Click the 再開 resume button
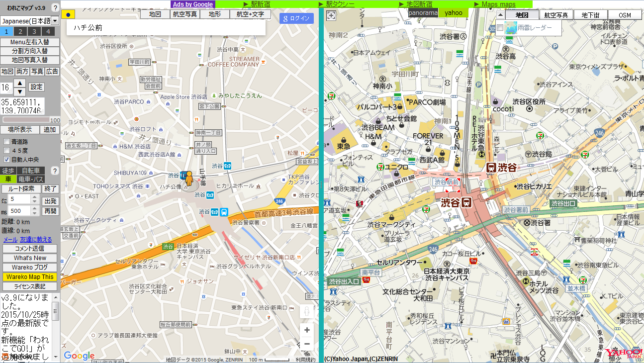644x363 pixels. (x=50, y=211)
